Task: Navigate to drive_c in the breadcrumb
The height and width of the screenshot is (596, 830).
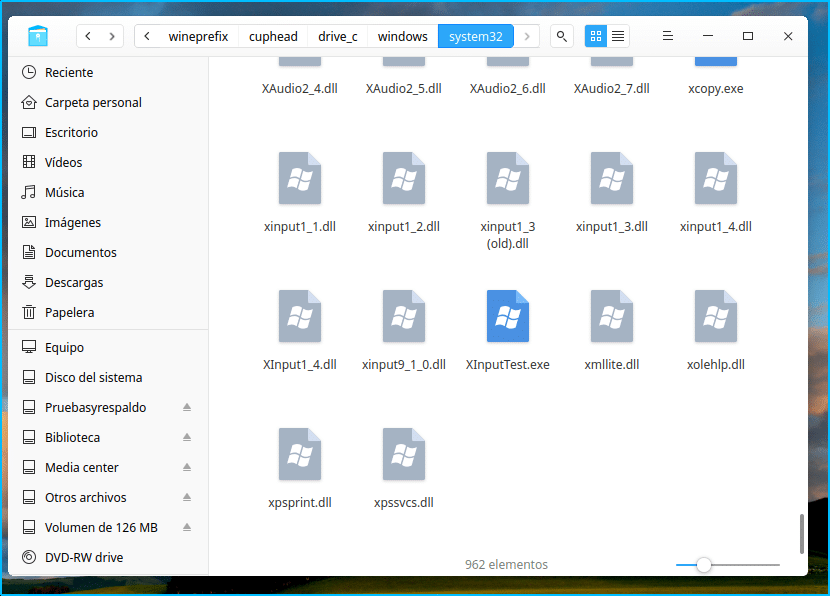Action: click(x=338, y=36)
